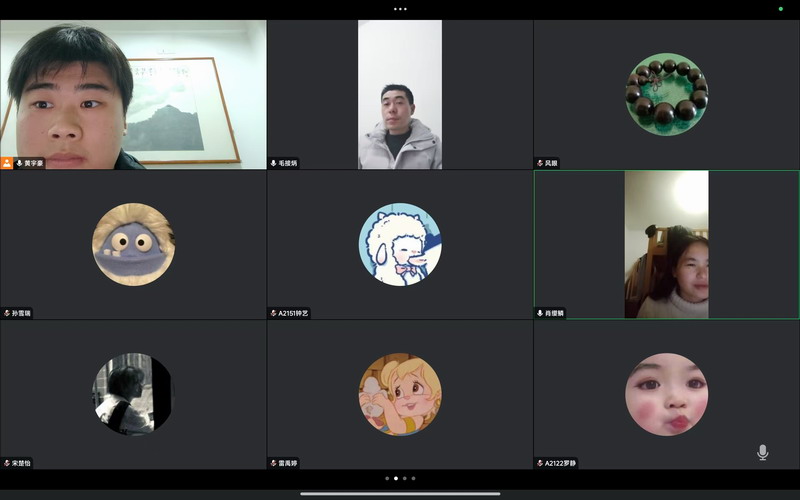Click the orange host badge on 黄宇豪's tile
Viewport: 800px width, 500px height.
[x=7, y=163]
